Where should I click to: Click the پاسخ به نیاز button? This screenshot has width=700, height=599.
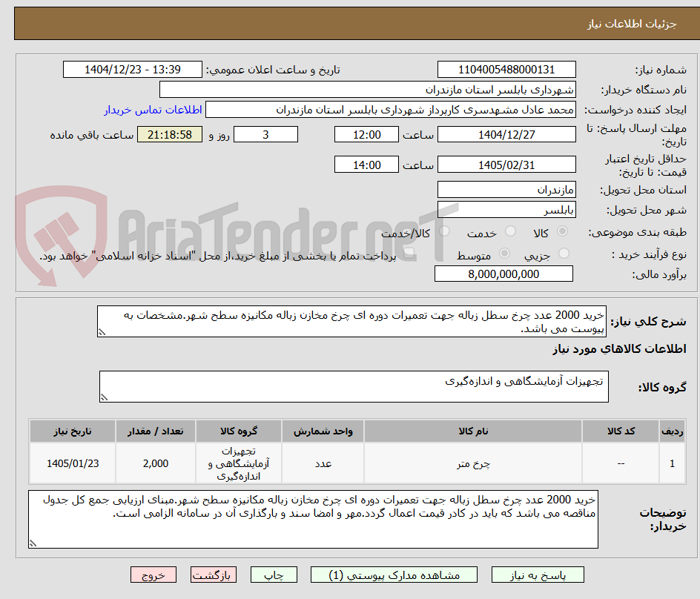538,575
